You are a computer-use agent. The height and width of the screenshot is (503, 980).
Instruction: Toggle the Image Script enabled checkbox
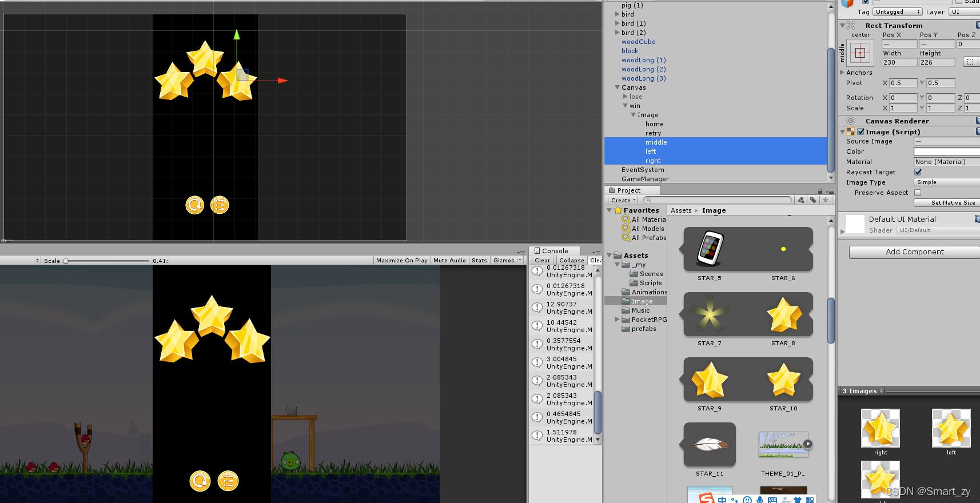[x=861, y=131]
